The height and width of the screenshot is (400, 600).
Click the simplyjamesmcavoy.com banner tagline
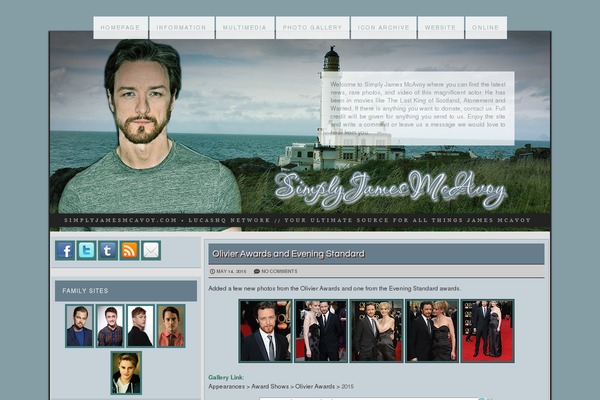pos(297,220)
